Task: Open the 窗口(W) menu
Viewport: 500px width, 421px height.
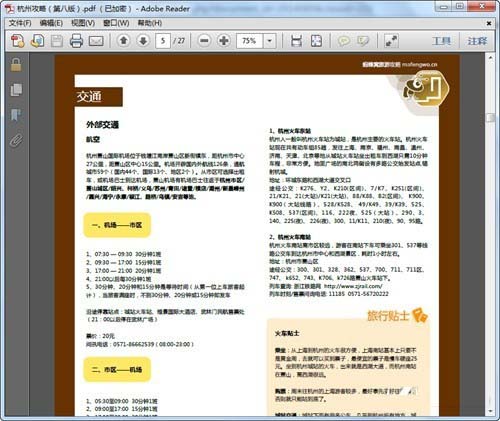Action: pos(116,23)
